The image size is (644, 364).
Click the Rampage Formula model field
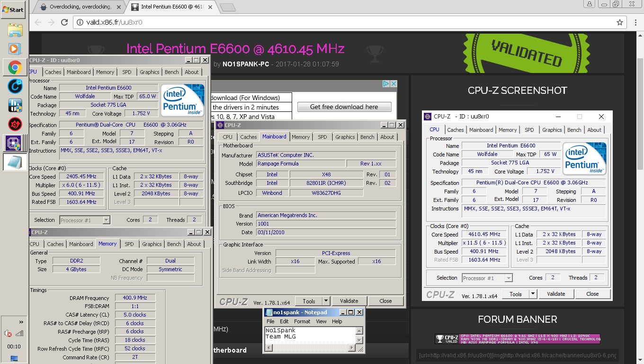click(x=300, y=164)
